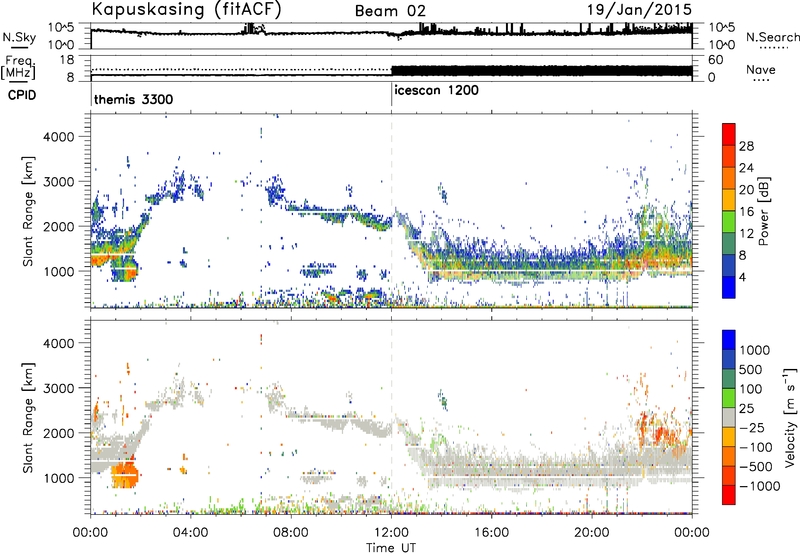
Task: Click the date '19/Jan/2015'
Action: pyautogui.click(x=639, y=10)
